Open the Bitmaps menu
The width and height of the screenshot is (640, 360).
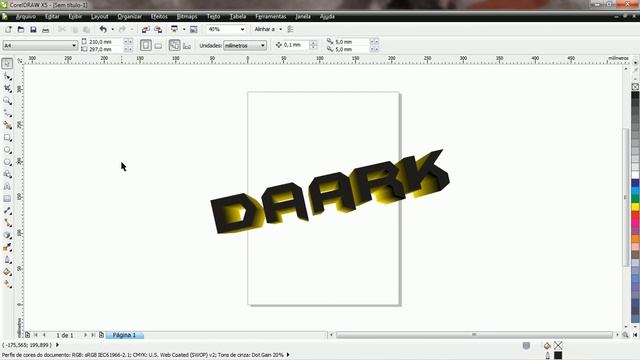(187, 16)
